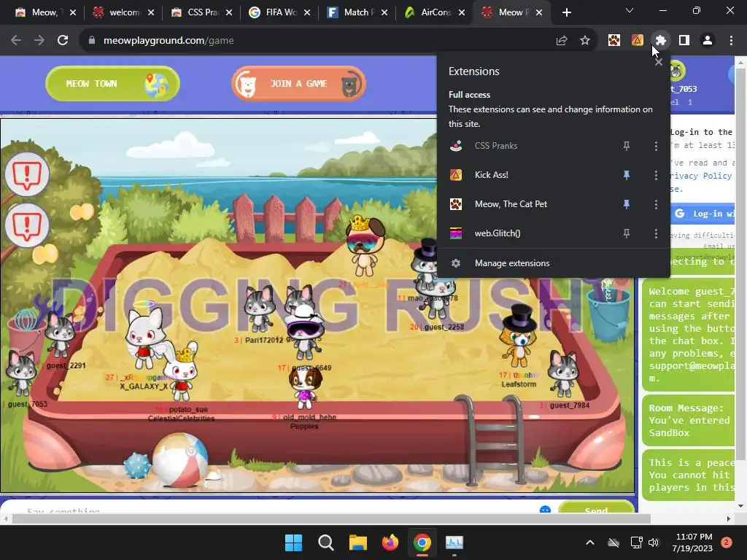Open more options for CSS Pranks
The image size is (747, 560).
pyautogui.click(x=656, y=146)
